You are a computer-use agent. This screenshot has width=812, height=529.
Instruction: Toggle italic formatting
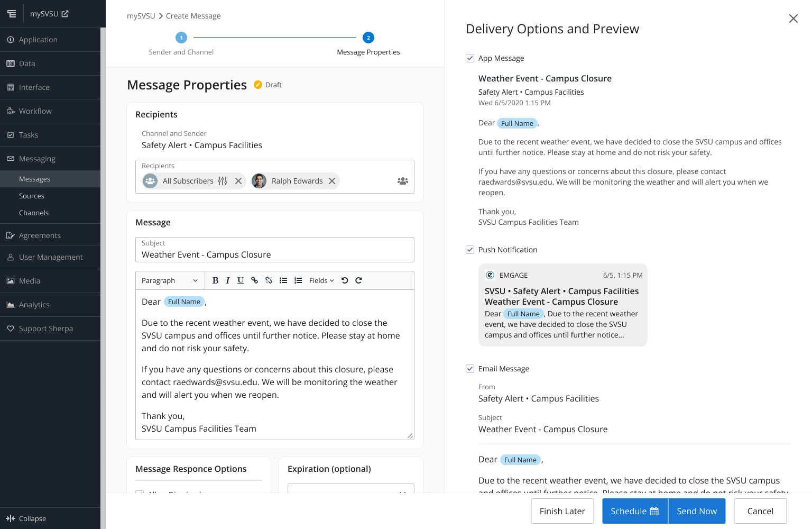tap(228, 280)
